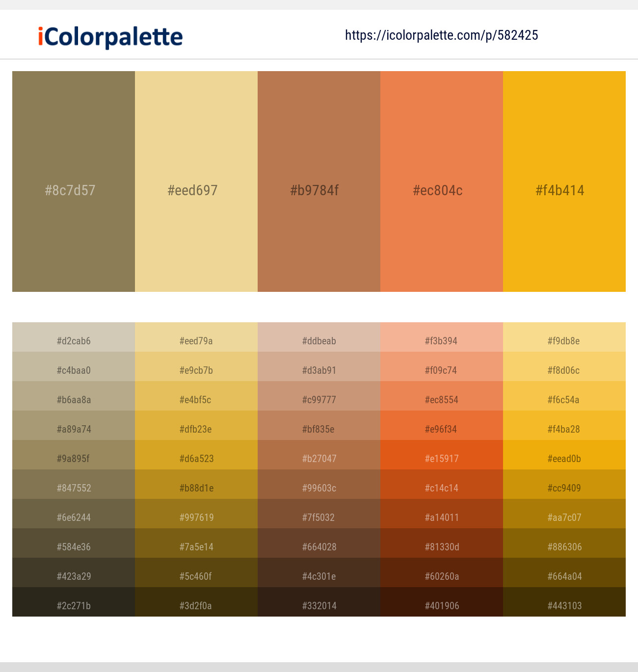This screenshot has height=672, width=638.
Task: Click the #f3b394 shade swatch
Action: tap(441, 340)
